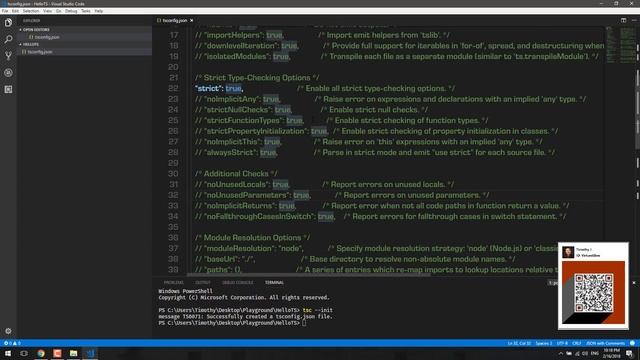
Task: Open the Explorer view in the activity bar
Action: 8,22
